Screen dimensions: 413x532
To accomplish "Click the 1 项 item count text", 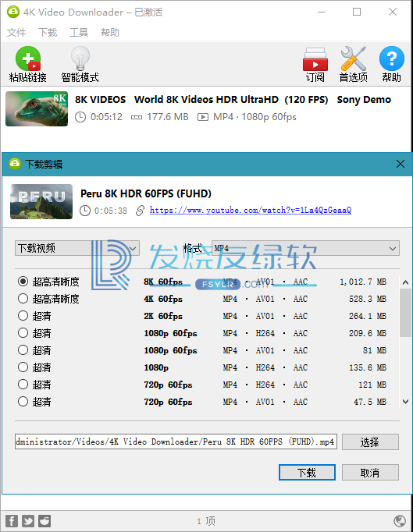I will pos(206,521).
